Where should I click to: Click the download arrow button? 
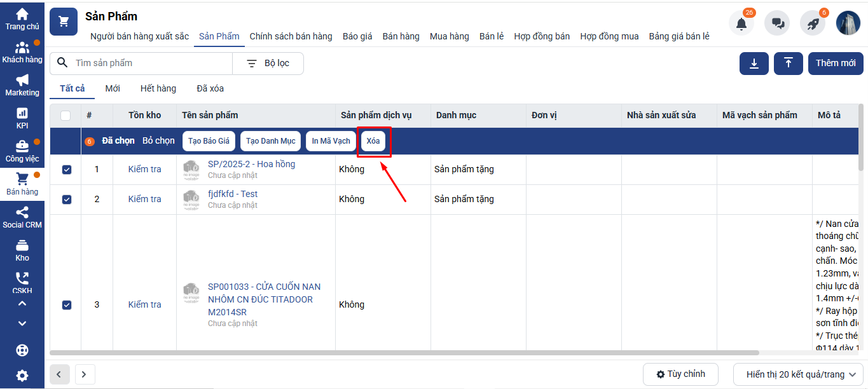pos(754,64)
